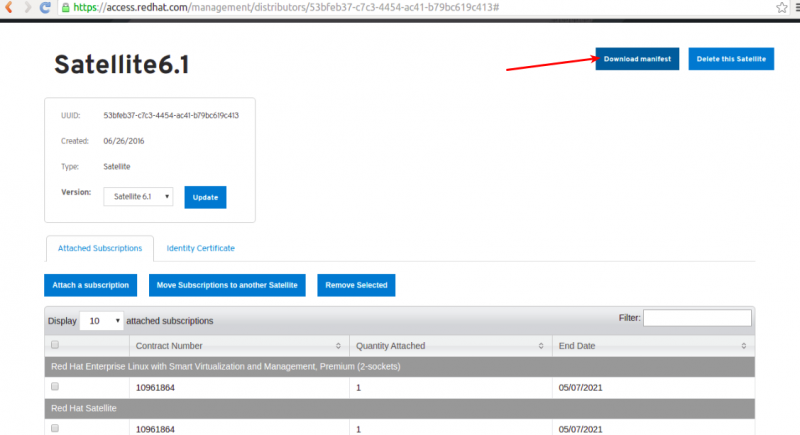Reload the page with refresh icon

click(45, 7)
